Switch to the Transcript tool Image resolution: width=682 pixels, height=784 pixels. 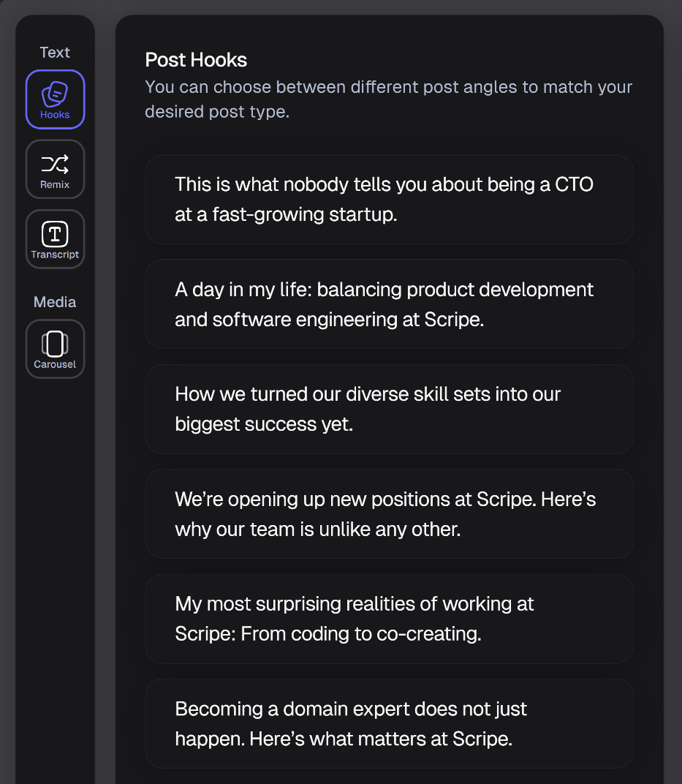click(x=55, y=234)
